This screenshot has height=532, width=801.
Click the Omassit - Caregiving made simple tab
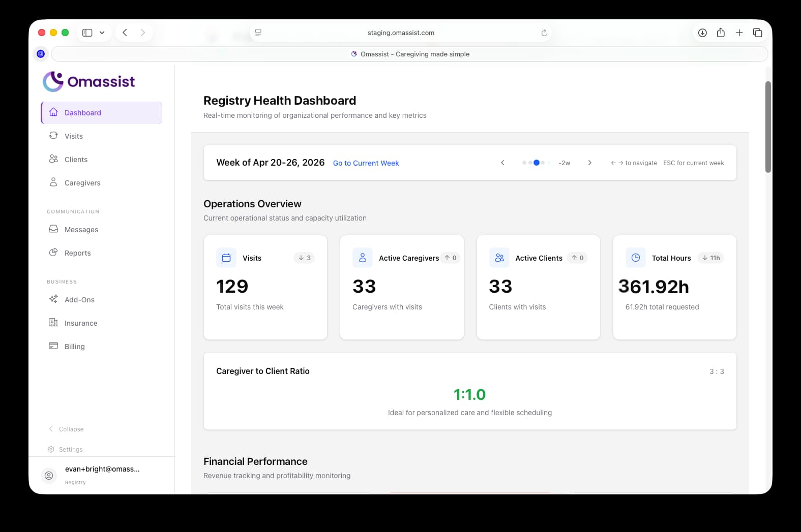click(409, 54)
